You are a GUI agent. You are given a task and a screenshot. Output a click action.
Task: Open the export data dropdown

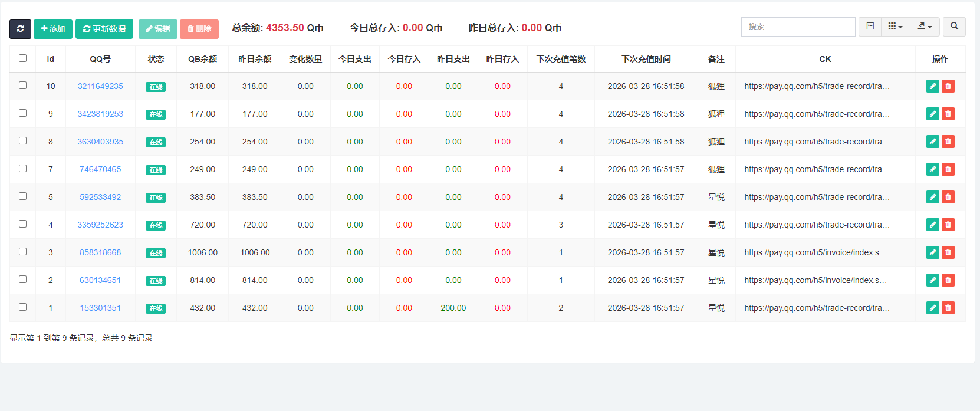coord(925,27)
